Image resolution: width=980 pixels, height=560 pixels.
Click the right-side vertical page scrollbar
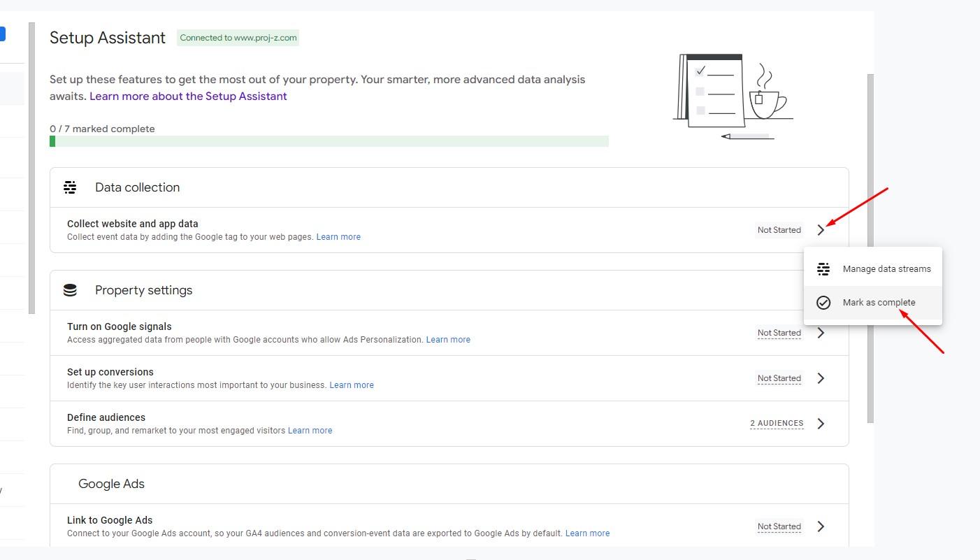pos(870,245)
